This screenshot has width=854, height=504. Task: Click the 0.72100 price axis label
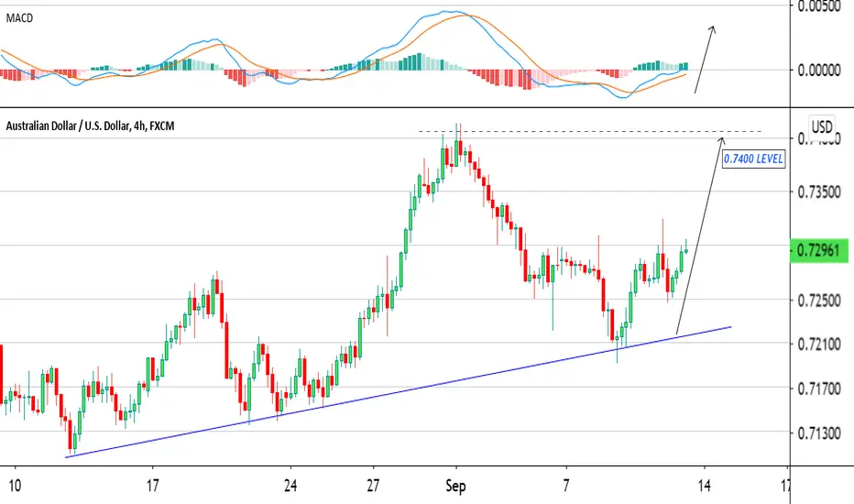tap(819, 345)
